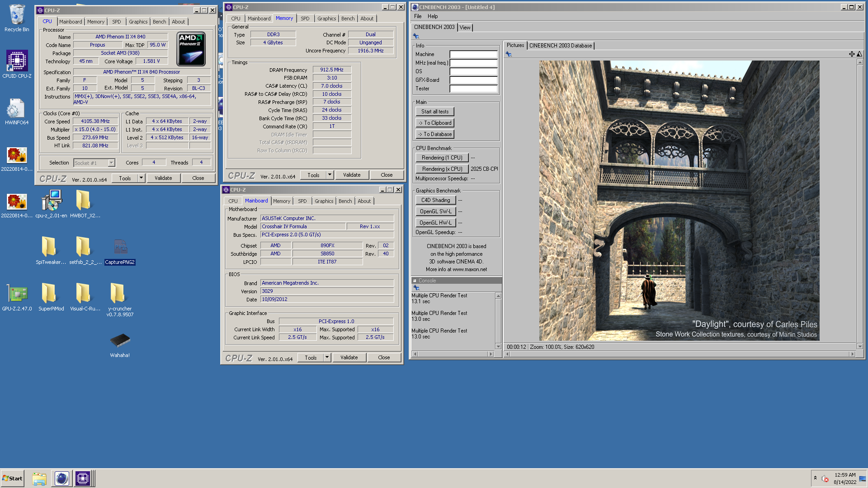The height and width of the screenshot is (488, 868).
Task: Click the zoom triangle icon in picture viewer
Action: point(859,54)
